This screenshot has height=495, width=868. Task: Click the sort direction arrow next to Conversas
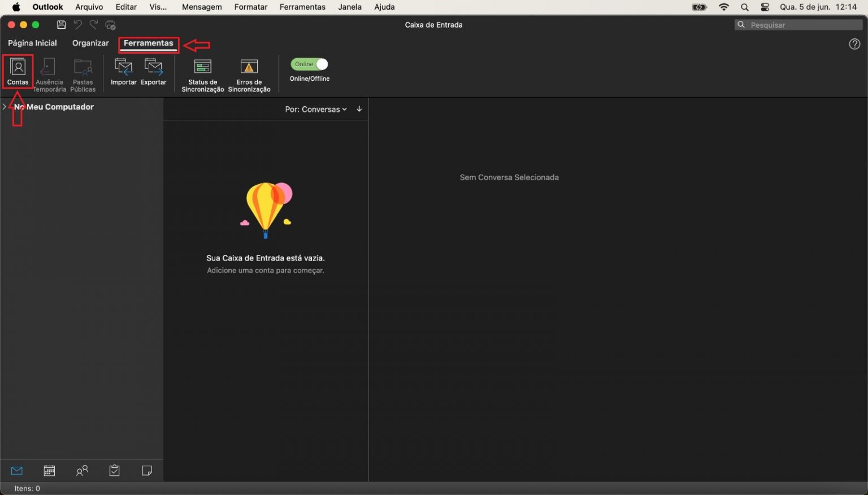pyautogui.click(x=359, y=108)
